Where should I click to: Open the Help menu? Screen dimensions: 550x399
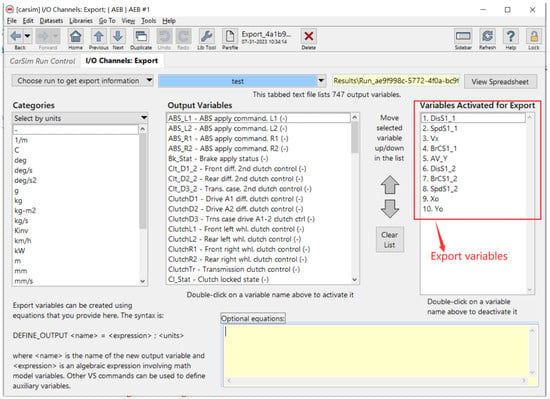tap(169, 21)
